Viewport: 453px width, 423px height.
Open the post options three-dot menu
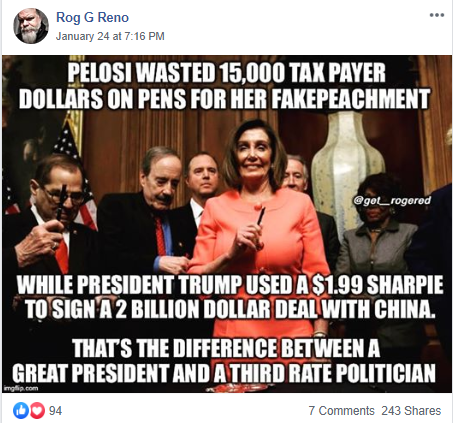pyautogui.click(x=437, y=15)
